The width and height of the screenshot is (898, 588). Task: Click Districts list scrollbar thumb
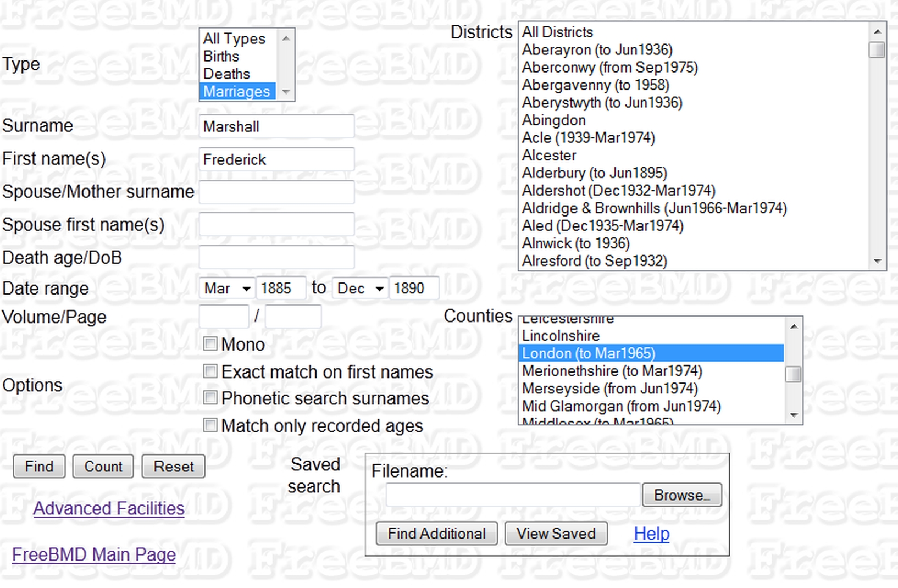pos(877,49)
